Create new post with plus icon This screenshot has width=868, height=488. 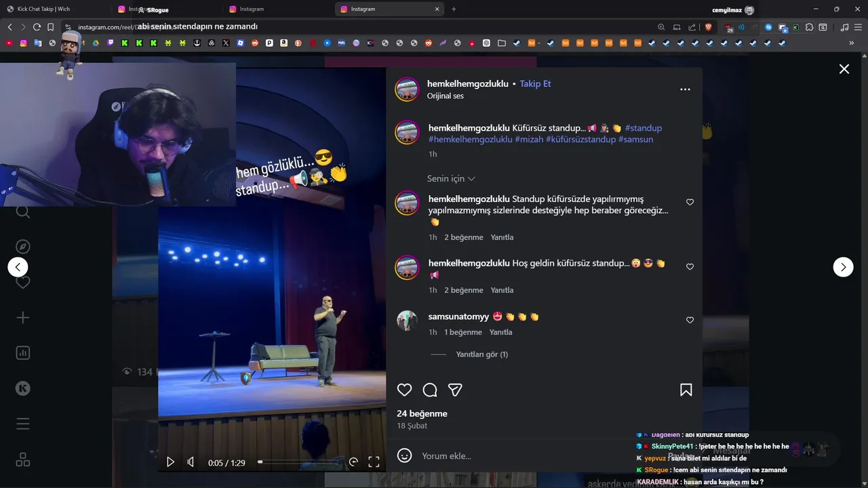(23, 318)
